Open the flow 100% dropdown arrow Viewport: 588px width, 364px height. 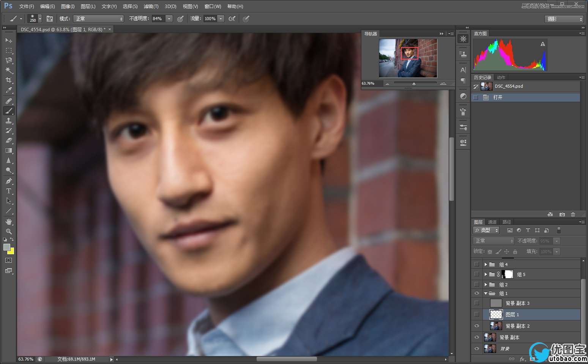click(221, 19)
